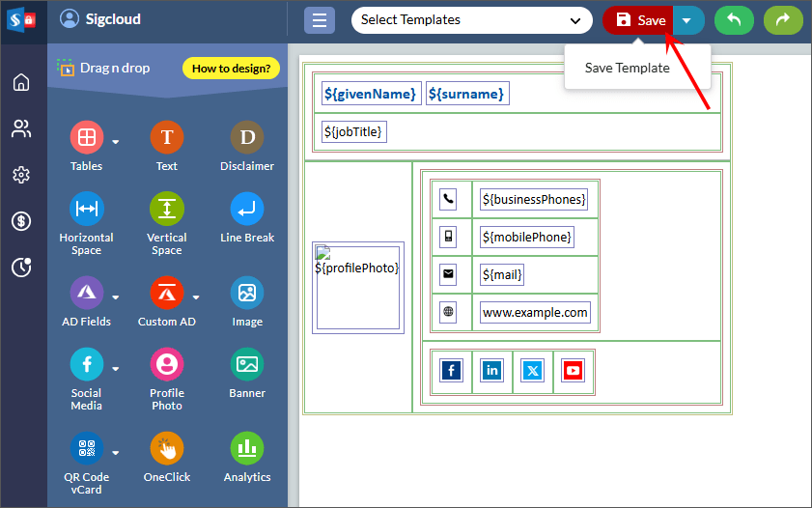The width and height of the screenshot is (812, 508).
Task: Click the red Save button
Action: click(639, 20)
